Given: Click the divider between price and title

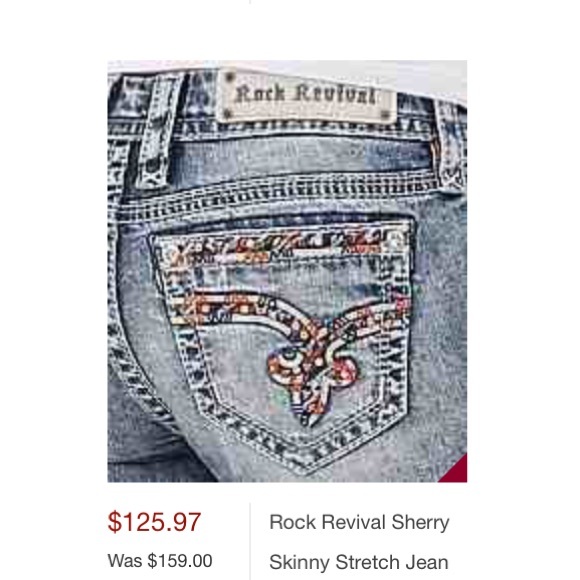Looking at the screenshot, I should point(250,541).
